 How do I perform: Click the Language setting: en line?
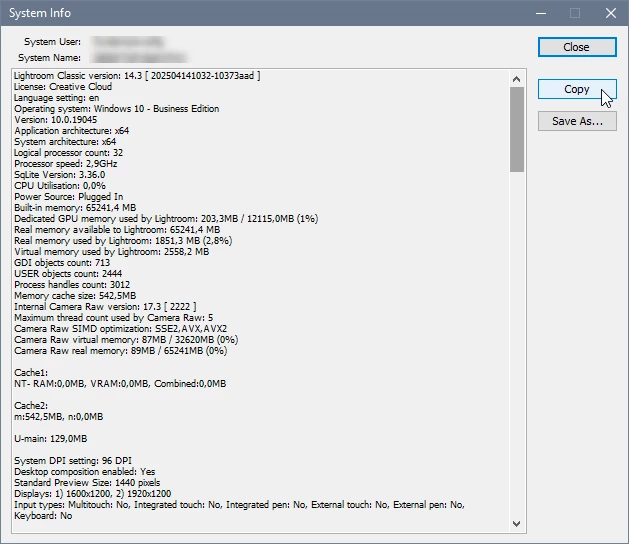pyautogui.click(x=57, y=98)
